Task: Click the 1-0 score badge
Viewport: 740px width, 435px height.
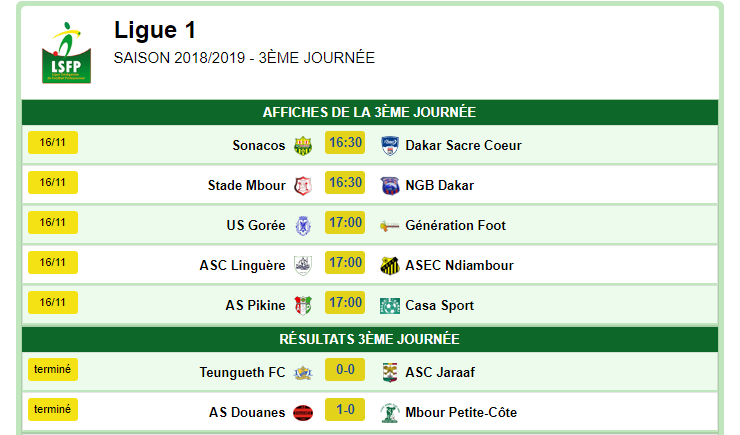Action: point(345,410)
